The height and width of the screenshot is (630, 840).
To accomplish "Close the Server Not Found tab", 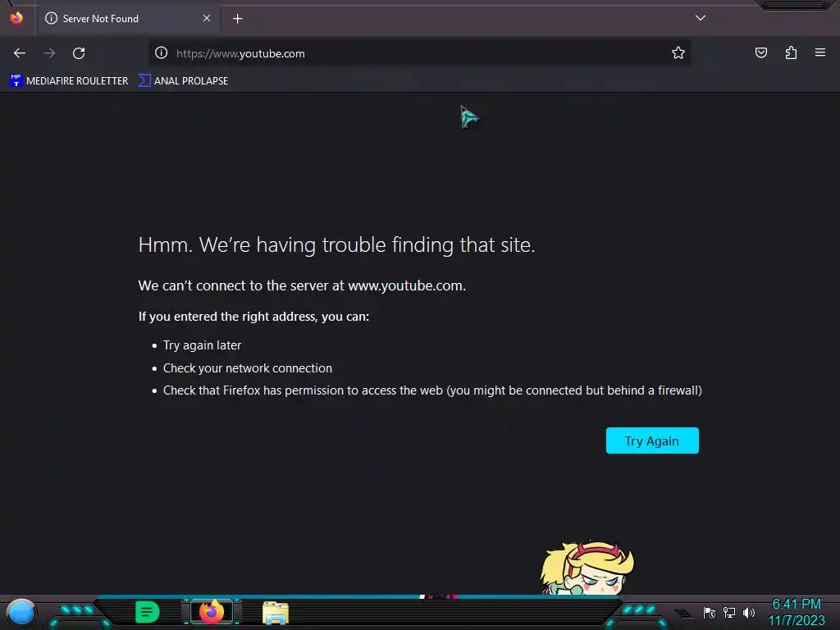I will (x=207, y=18).
